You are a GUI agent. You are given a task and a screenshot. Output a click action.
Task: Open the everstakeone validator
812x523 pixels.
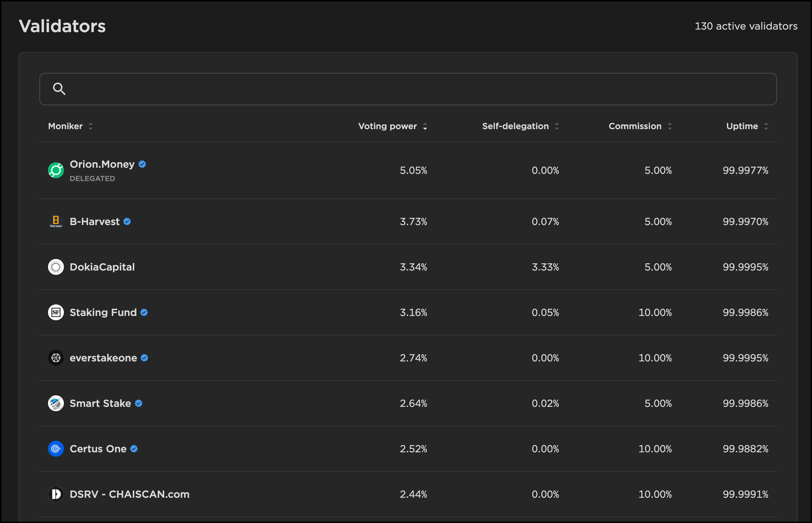103,358
